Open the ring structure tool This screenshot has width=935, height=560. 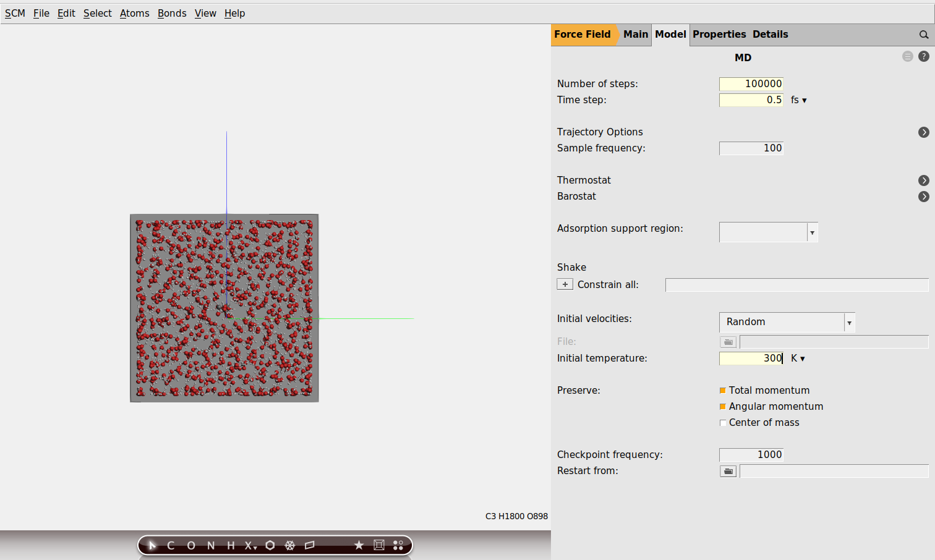coord(270,545)
